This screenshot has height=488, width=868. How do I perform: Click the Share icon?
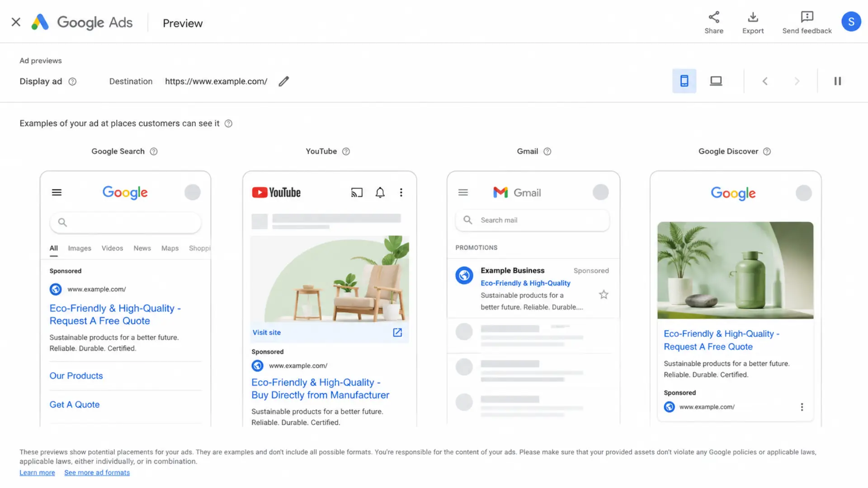coord(714,17)
